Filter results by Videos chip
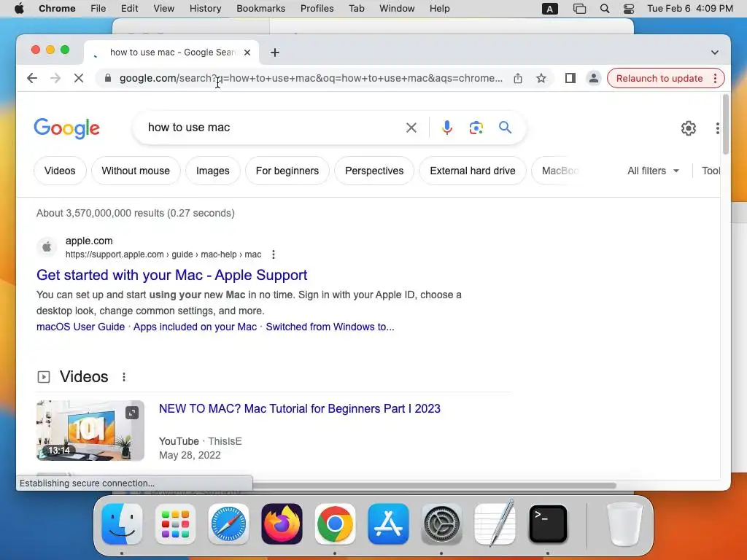Screen dimensions: 747x560 click(x=60, y=171)
